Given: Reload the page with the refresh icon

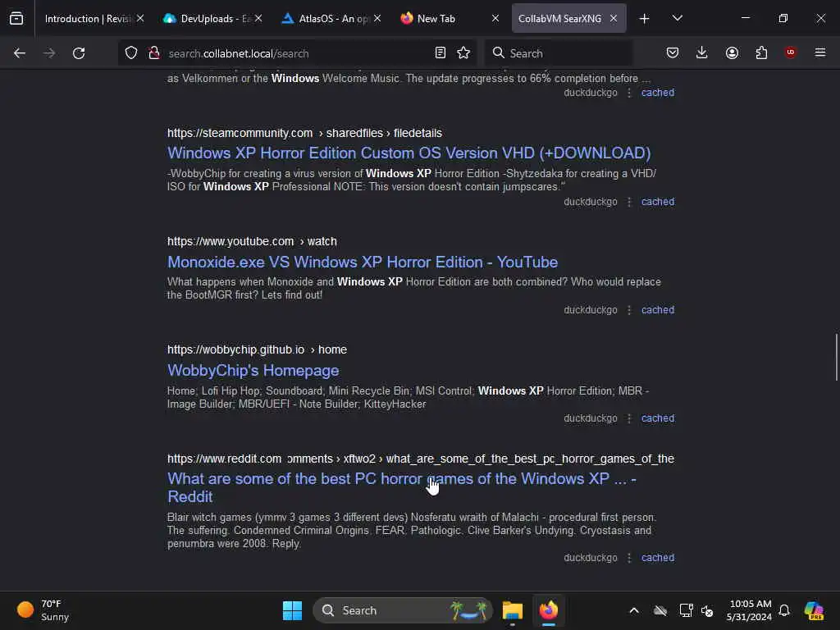Looking at the screenshot, I should click(x=79, y=53).
